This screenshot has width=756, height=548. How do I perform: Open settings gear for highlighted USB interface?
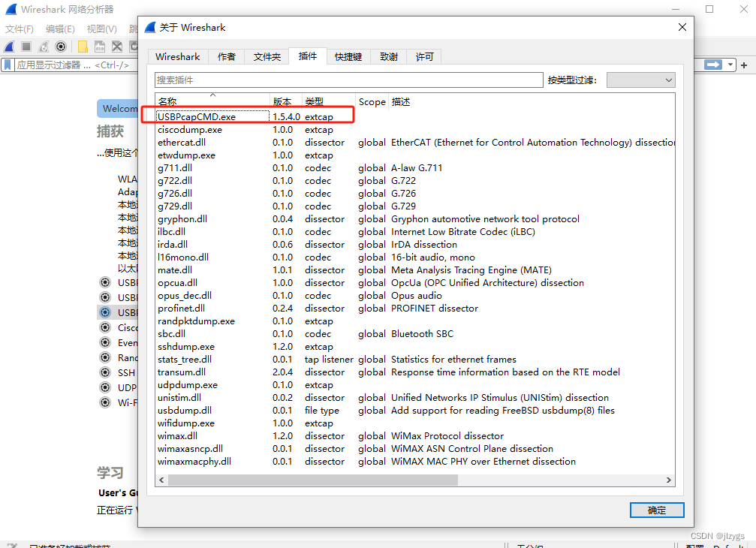click(x=104, y=312)
